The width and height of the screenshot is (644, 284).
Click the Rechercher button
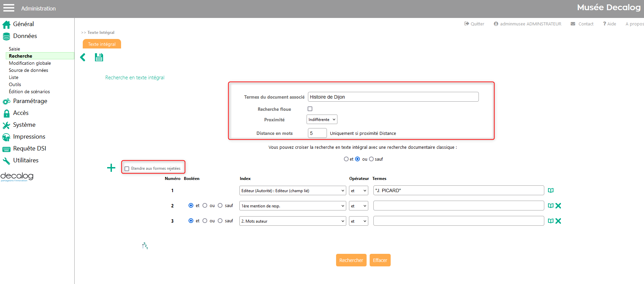[x=351, y=260]
